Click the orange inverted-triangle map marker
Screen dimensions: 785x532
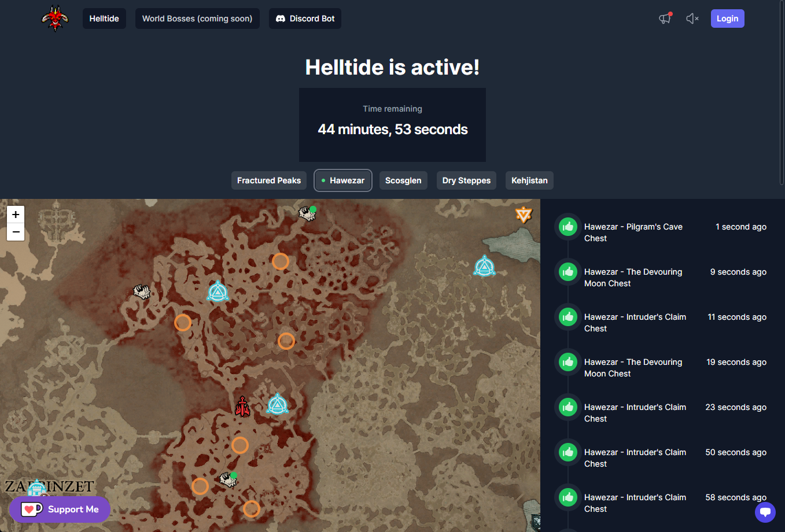pyautogui.click(x=524, y=215)
